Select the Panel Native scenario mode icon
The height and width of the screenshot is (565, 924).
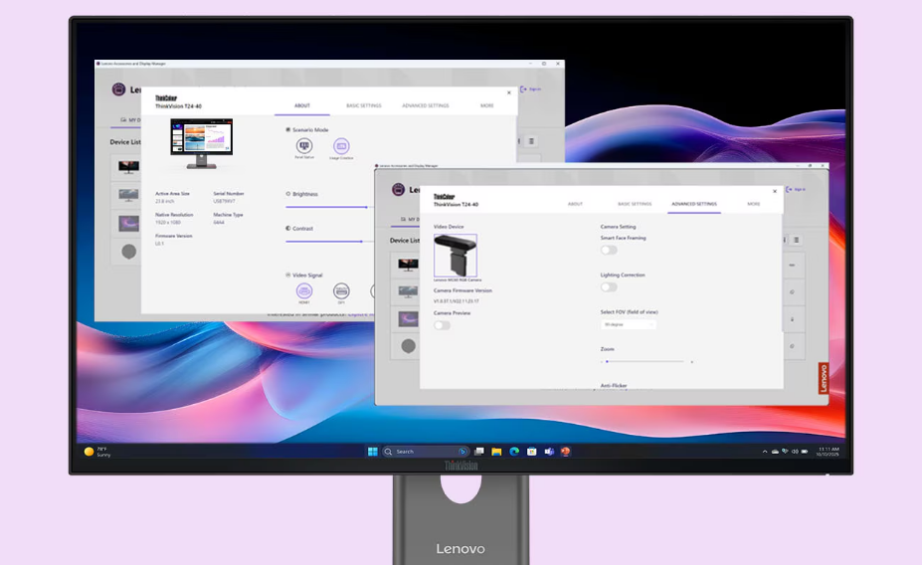pyautogui.click(x=304, y=146)
